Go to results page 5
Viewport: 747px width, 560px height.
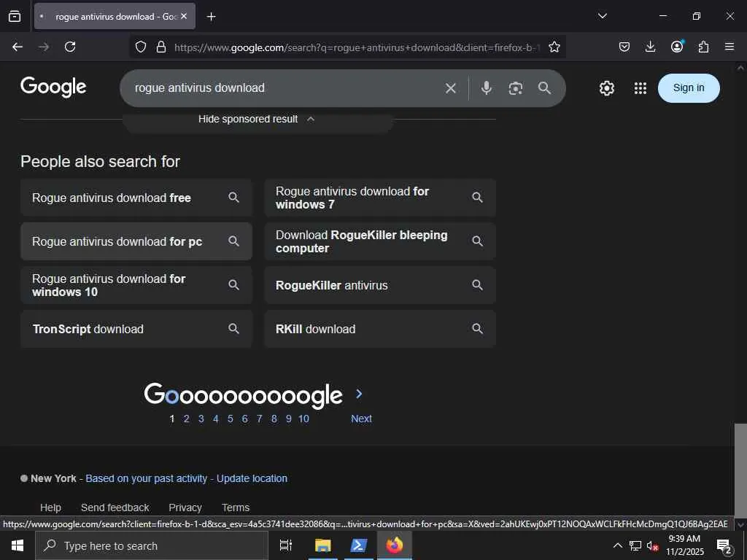pos(230,419)
